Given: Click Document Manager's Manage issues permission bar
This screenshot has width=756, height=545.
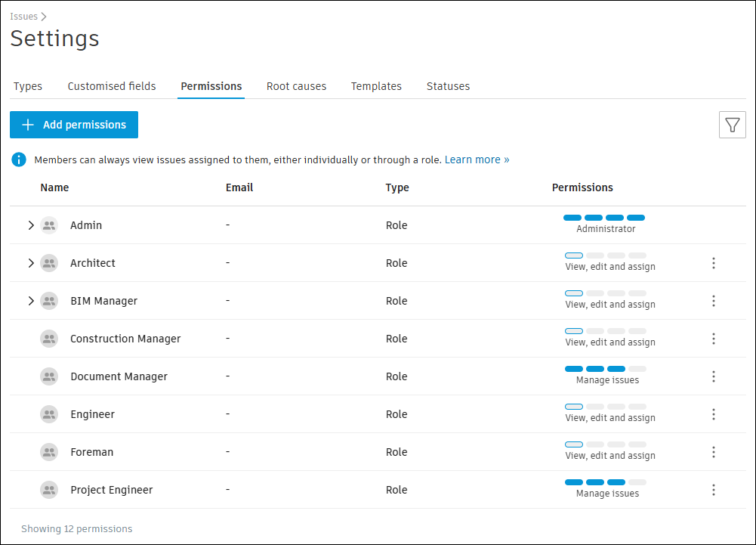Looking at the screenshot, I should 605,369.
